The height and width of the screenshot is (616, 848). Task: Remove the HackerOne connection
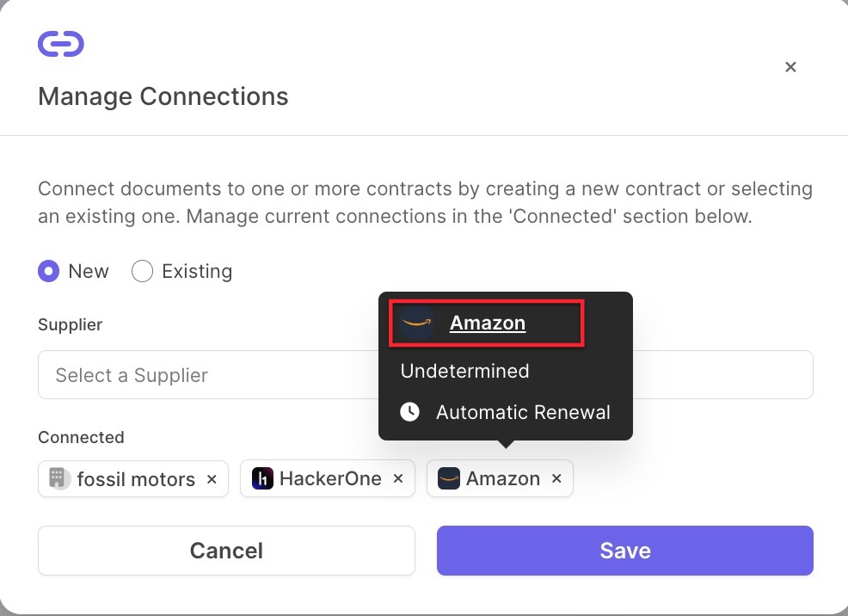pos(398,478)
